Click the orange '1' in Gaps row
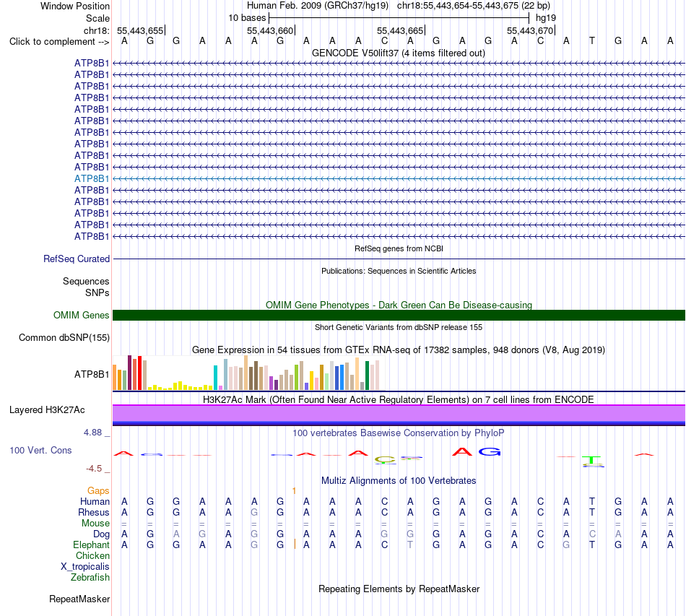The height and width of the screenshot is (616, 686). coord(294,491)
